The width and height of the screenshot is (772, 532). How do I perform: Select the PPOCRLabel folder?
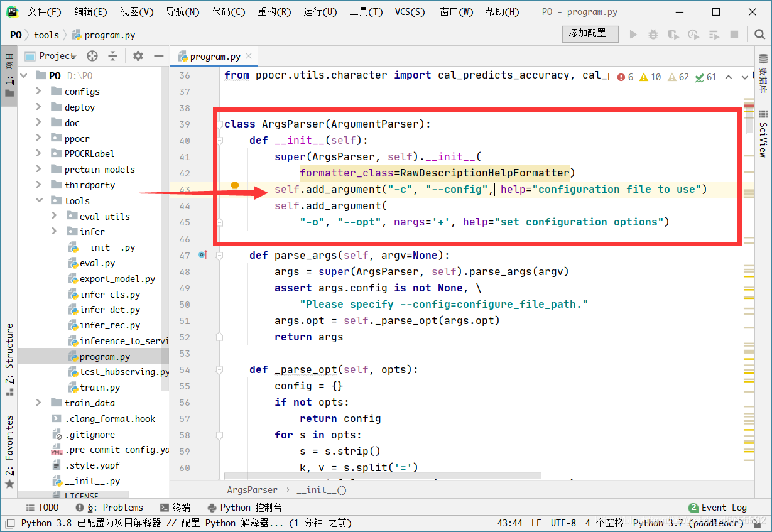coord(89,153)
